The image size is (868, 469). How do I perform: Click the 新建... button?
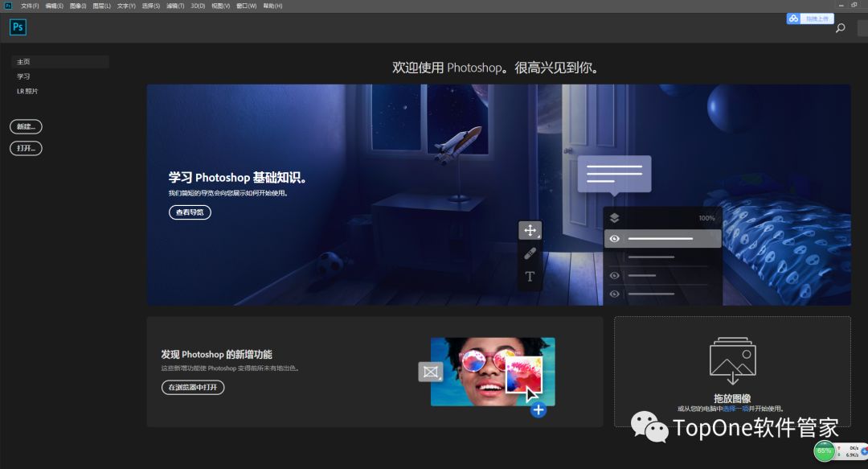click(x=26, y=126)
